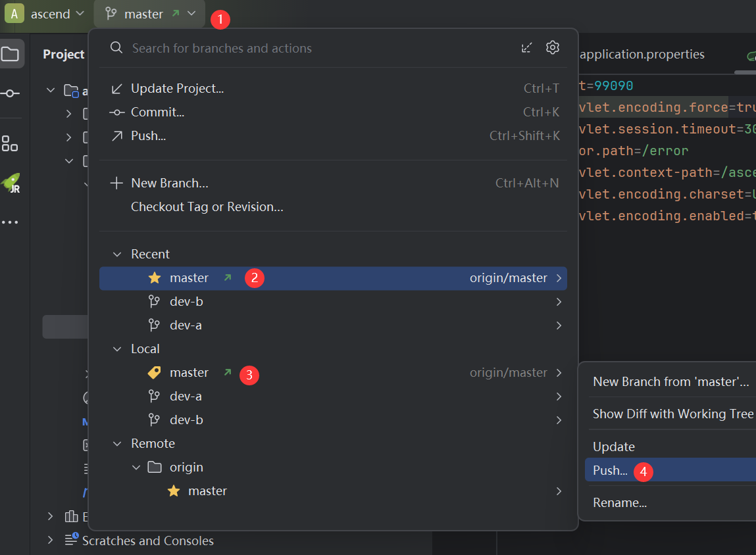
Task: Select dev-b under Local branches
Action: (x=186, y=420)
